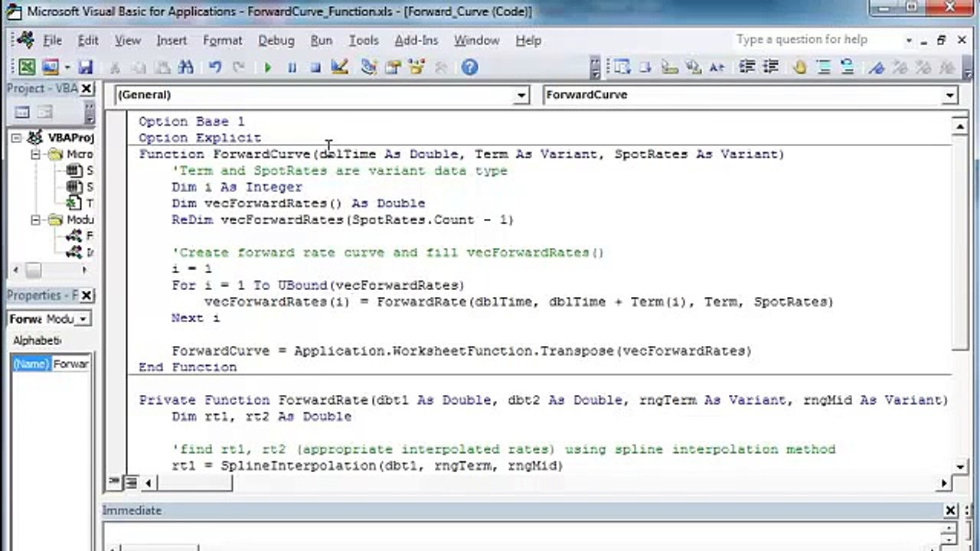Click the Insert UserForm toolbar icon
Screen dimensions: 980x551
click(x=50, y=67)
